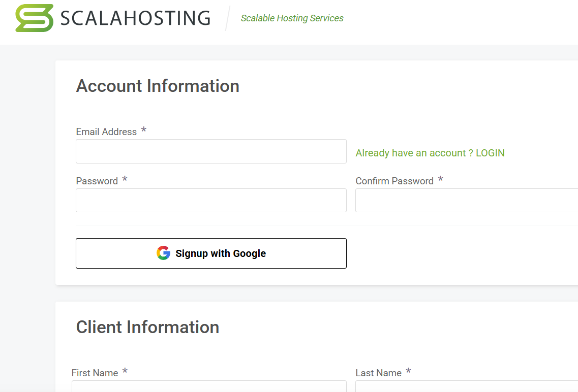Click the First Name label
The width and height of the screenshot is (578, 392).
pyautogui.click(x=95, y=373)
